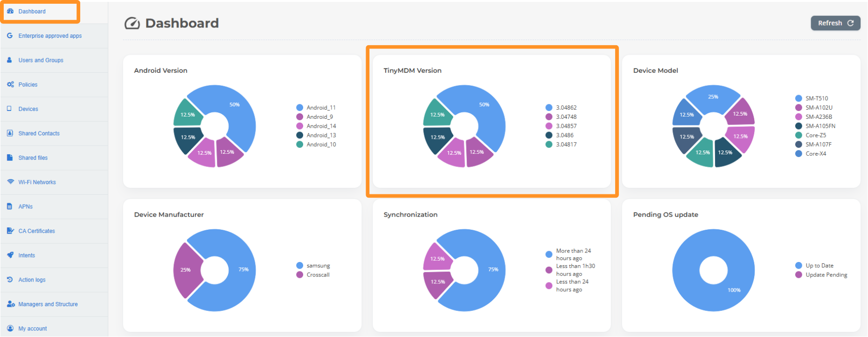Viewport: 868px width, 337px height.
Task: Open My account from the sidebar
Action: [33, 329]
